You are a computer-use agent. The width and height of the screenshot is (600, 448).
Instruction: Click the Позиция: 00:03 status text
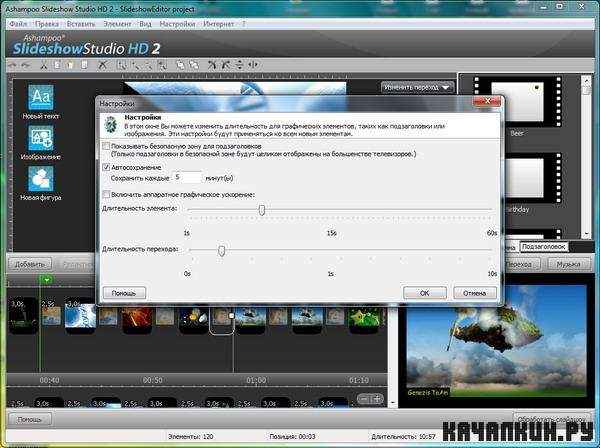click(x=292, y=436)
